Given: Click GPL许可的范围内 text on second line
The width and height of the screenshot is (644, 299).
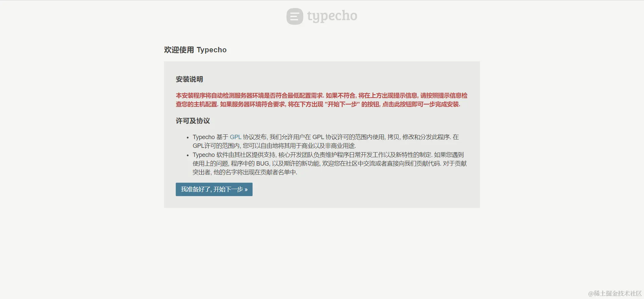Looking at the screenshot, I should [216, 146].
